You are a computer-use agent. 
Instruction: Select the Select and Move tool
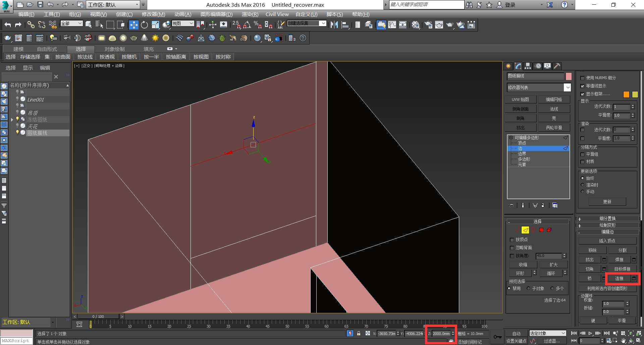coord(134,24)
